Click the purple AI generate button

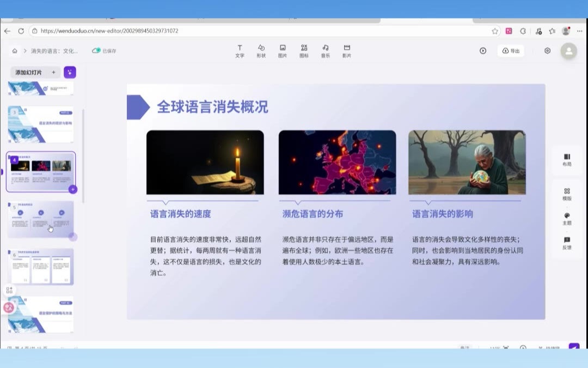point(70,73)
